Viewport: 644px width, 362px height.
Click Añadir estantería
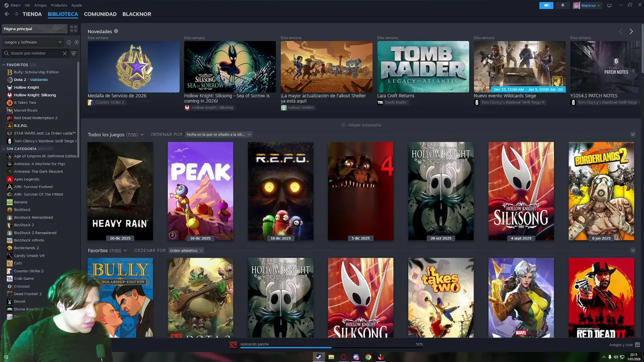click(361, 125)
